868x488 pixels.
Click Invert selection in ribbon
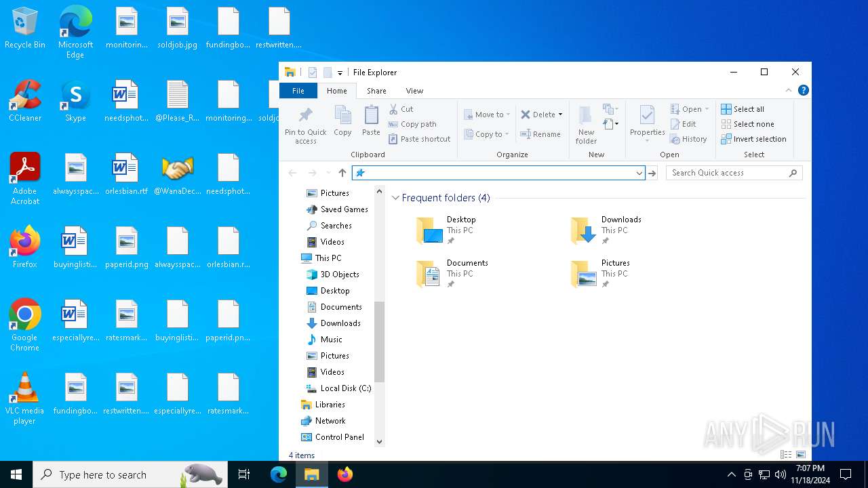pos(753,139)
